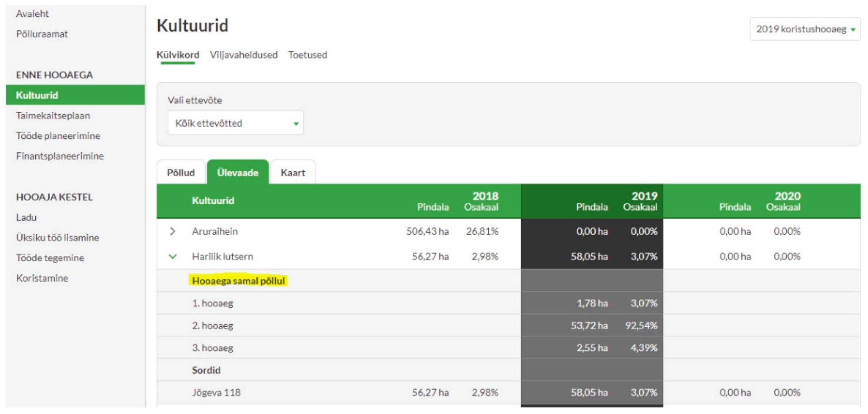868x414 pixels.
Task: Select the Ülevaade tab
Action: [237, 173]
